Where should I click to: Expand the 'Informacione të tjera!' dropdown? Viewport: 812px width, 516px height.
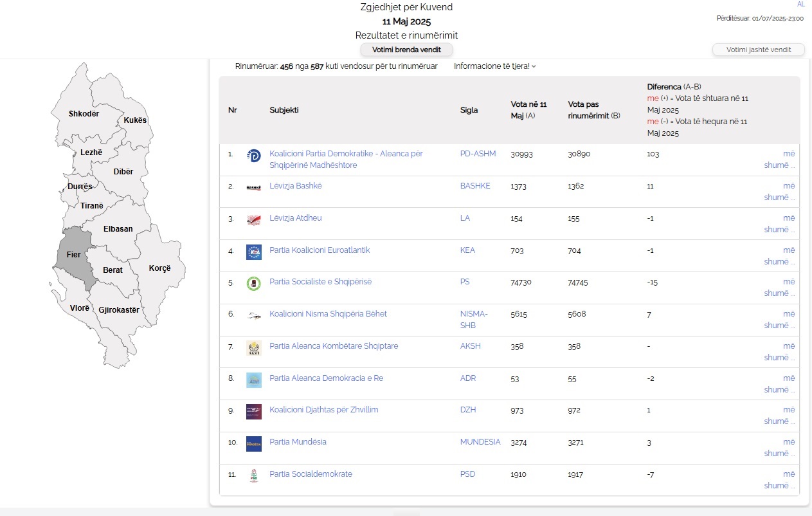(494, 66)
